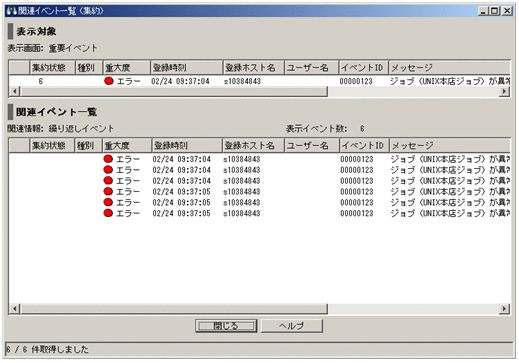Click 重大度 header in 関連イベント一覧 table

127,146
